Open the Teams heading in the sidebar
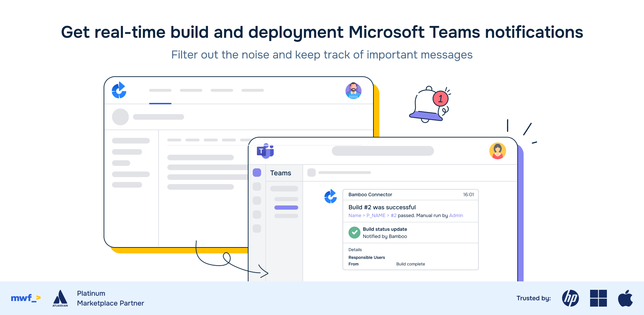The image size is (644, 315). click(281, 173)
